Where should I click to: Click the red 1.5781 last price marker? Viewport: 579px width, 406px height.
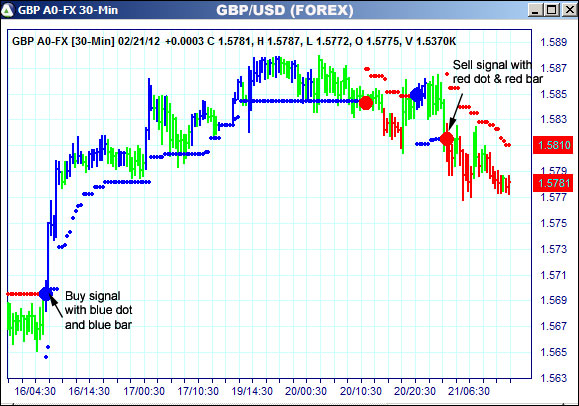click(553, 183)
